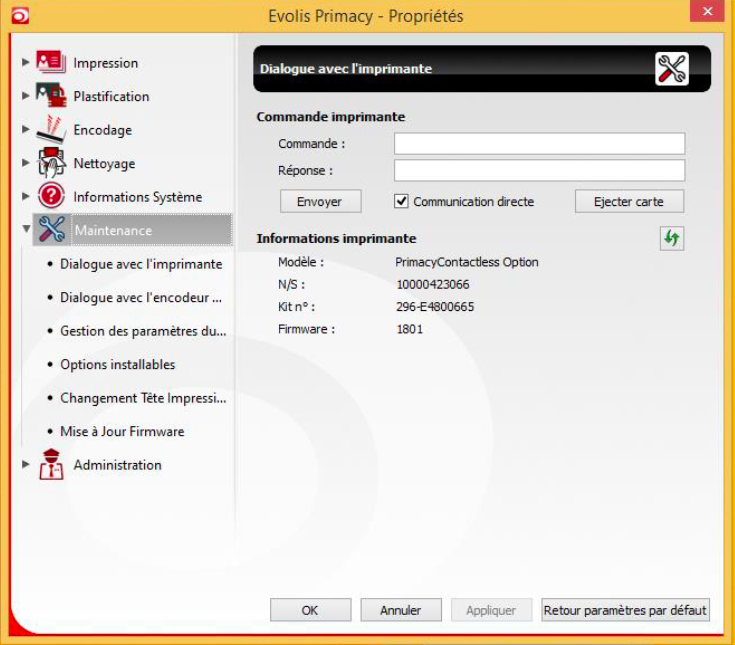Click the Plastification icon in the sidebar

tap(51, 96)
